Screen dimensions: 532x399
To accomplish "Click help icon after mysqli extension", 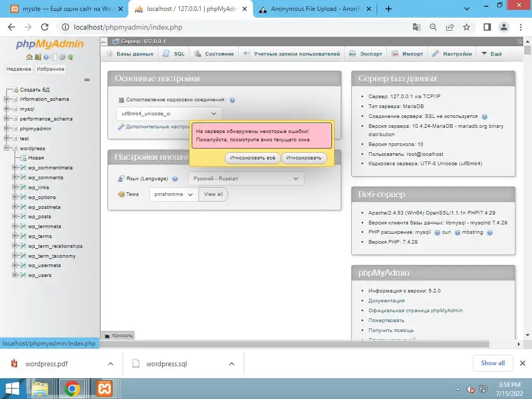I will click(x=437, y=233).
